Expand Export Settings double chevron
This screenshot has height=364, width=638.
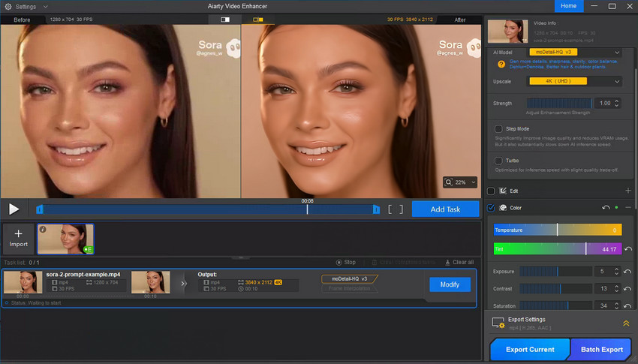coord(626,323)
